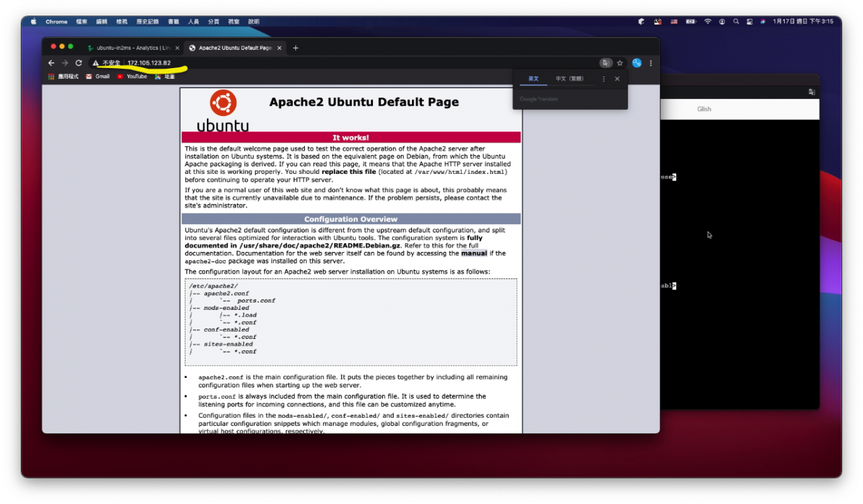Image resolution: width=863 pixels, height=504 pixels.
Task: Open the 歷史記錄 (History) menu
Action: pyautogui.click(x=148, y=22)
